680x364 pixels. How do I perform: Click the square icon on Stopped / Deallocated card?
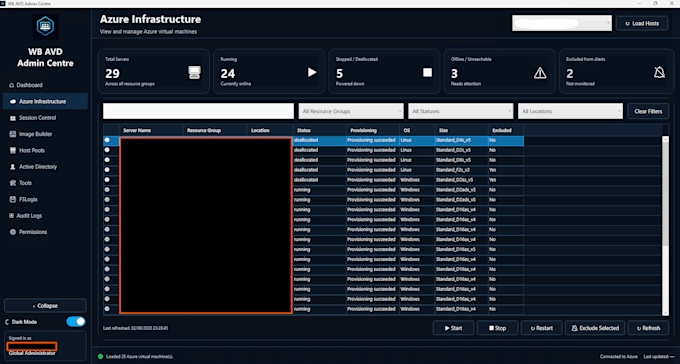[428, 72]
